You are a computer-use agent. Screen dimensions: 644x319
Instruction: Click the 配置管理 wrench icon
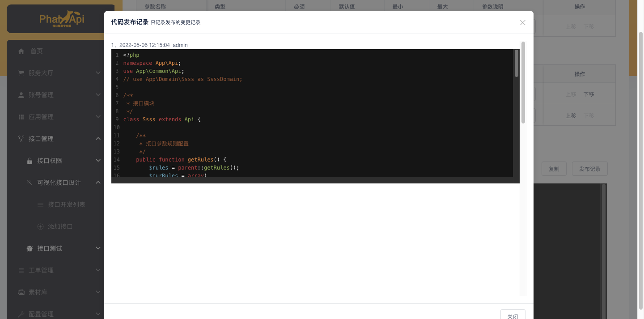21,314
